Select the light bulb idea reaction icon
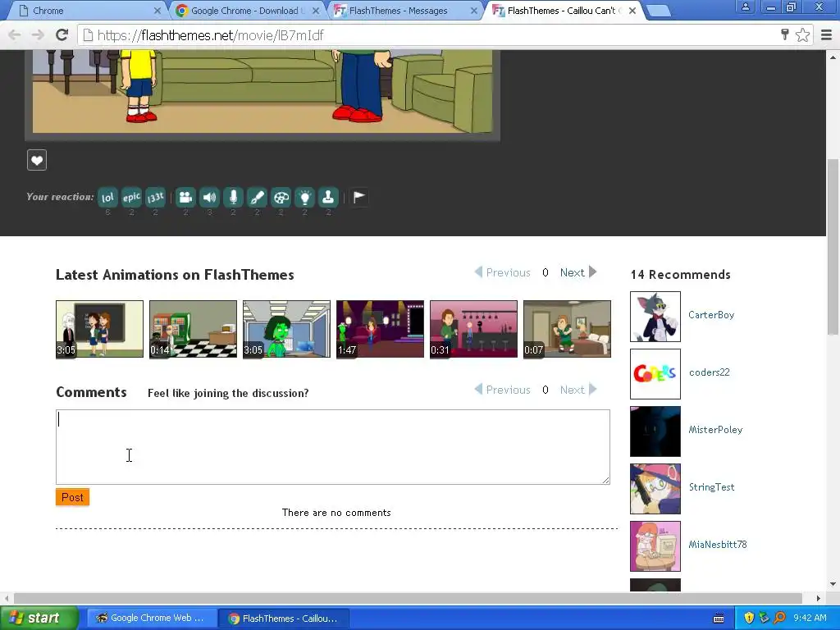The image size is (840, 630). pyautogui.click(x=304, y=197)
